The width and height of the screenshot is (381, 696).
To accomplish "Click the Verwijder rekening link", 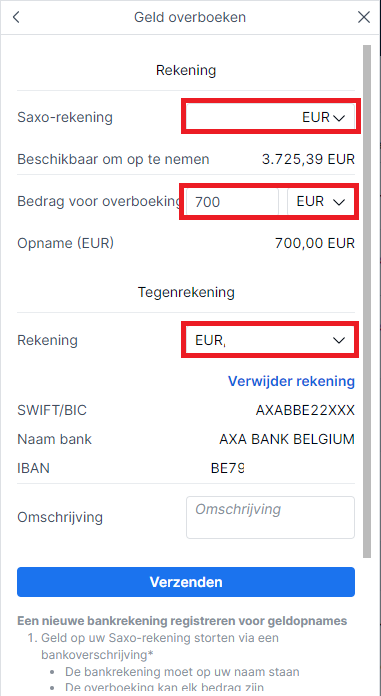I will click(291, 381).
